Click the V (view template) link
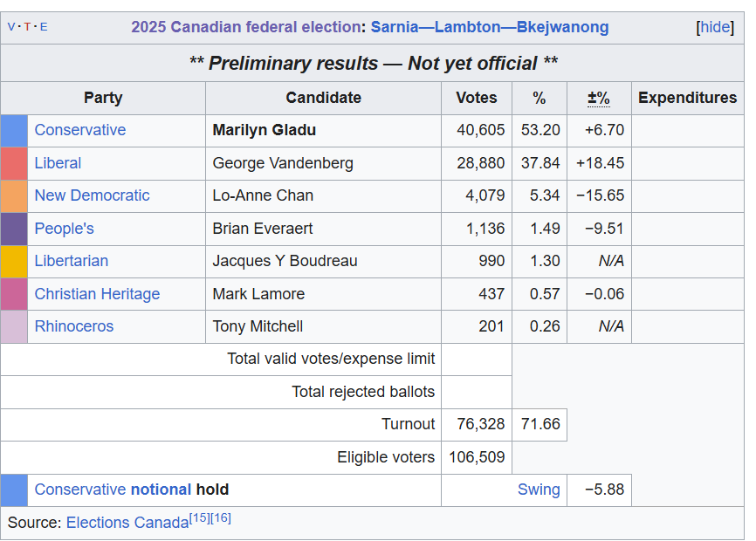 pos(11,27)
